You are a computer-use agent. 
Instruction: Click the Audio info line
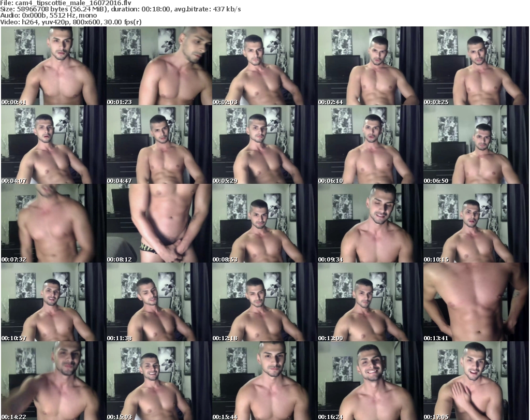point(48,16)
